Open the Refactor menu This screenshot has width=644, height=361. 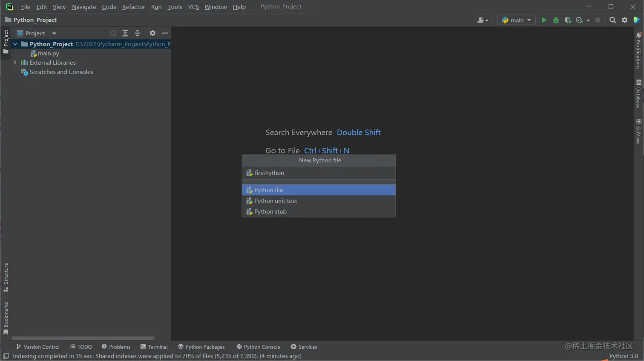click(x=133, y=7)
